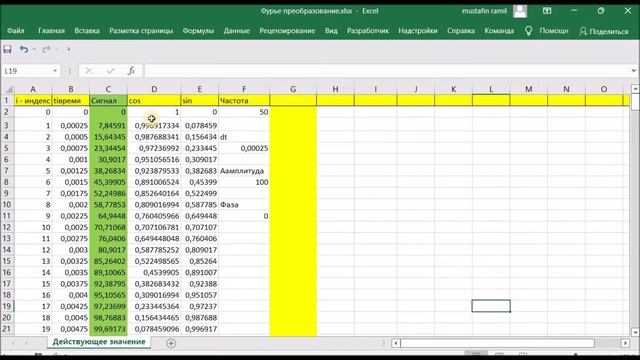Screen dimensions: 640x360
Task: Click into the formula bar
Action: (x=386, y=71)
